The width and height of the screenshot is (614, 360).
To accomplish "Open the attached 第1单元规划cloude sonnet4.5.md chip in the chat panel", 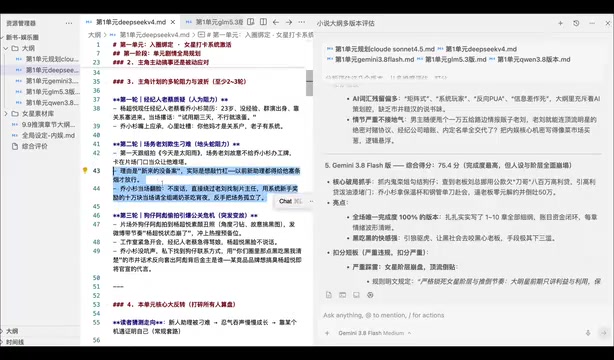I will tap(381, 49).
